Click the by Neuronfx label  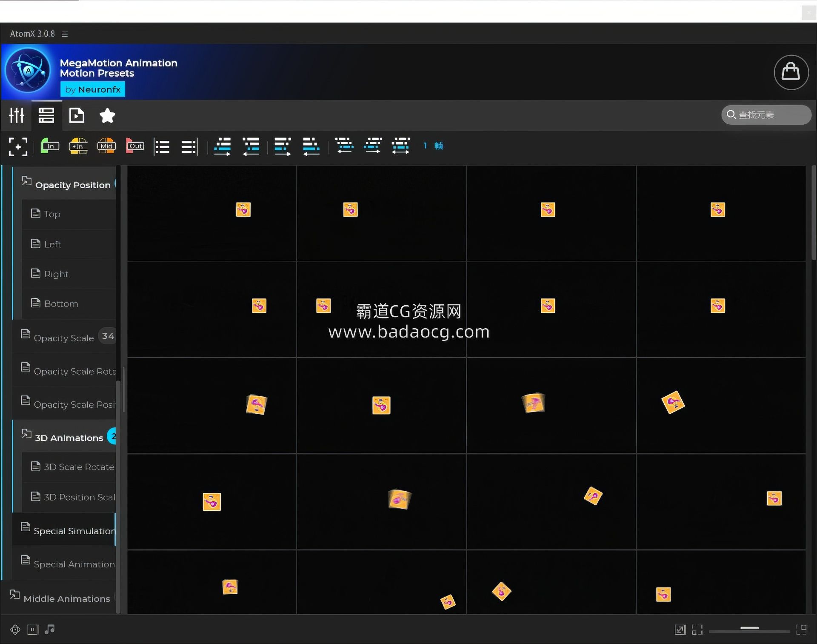point(93,89)
